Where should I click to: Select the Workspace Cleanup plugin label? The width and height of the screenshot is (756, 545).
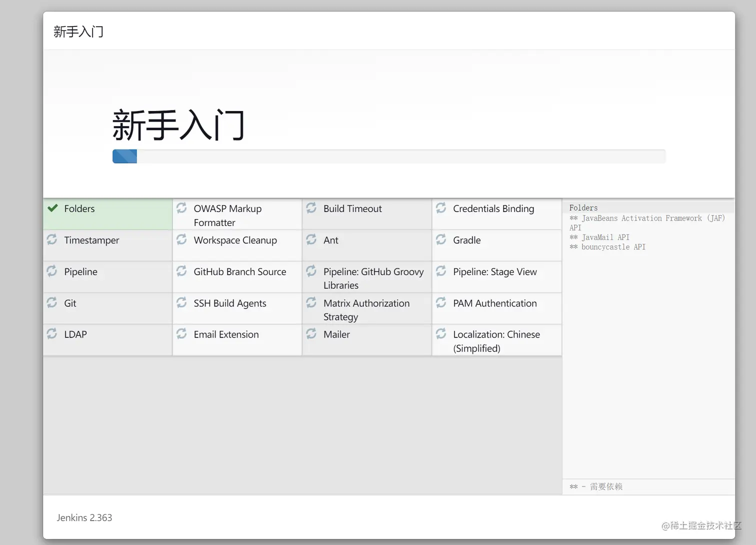[x=235, y=240]
